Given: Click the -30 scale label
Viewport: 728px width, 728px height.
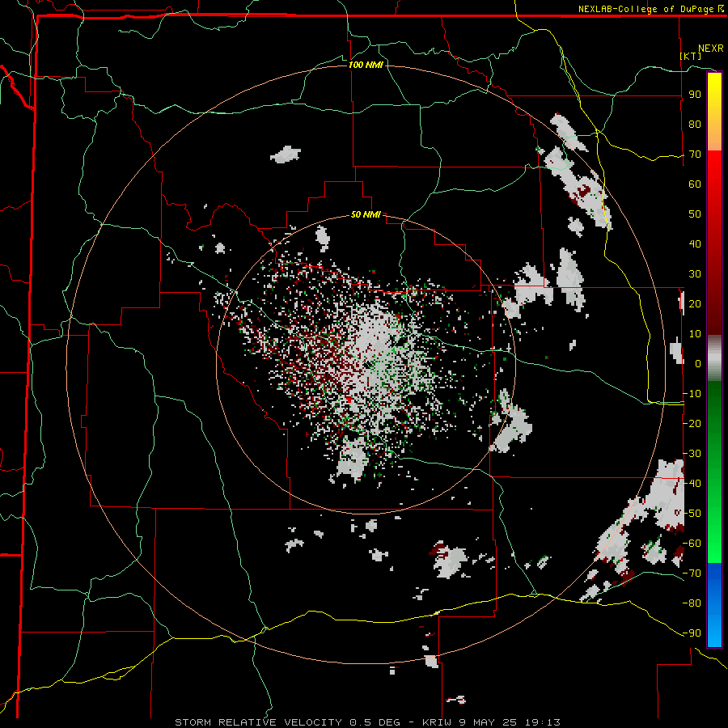Looking at the screenshot, I should tap(692, 454).
